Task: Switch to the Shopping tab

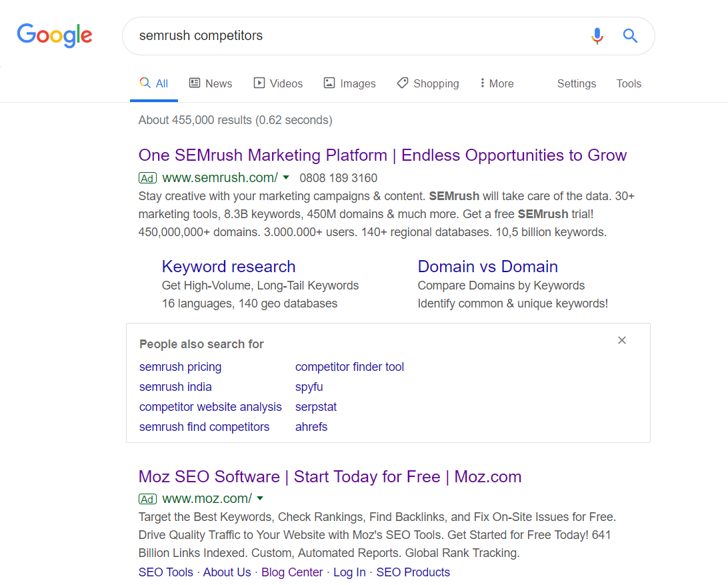Action: 428,83
